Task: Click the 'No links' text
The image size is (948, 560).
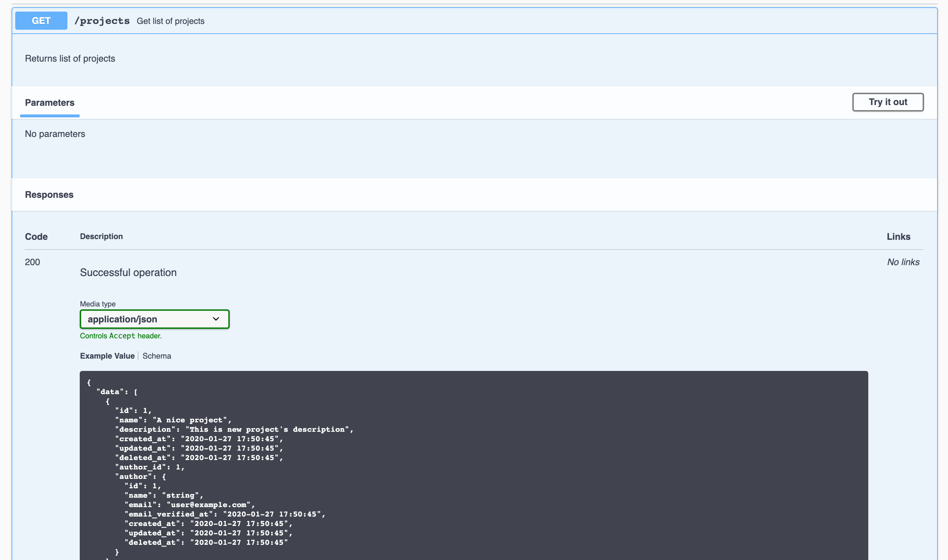Action: 903,262
